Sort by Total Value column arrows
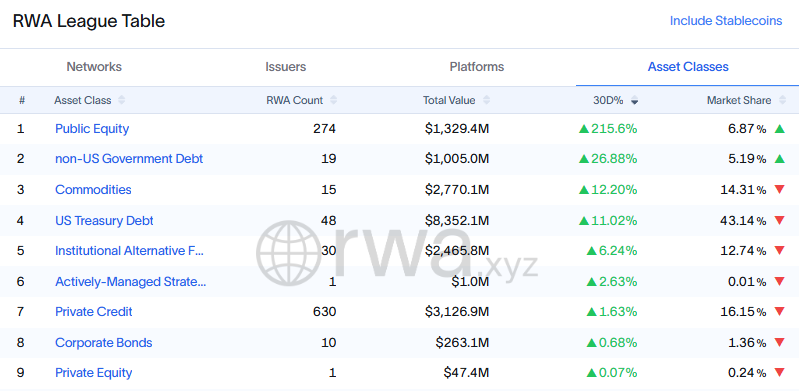Image resolution: width=799 pixels, height=391 pixels. 486,100
